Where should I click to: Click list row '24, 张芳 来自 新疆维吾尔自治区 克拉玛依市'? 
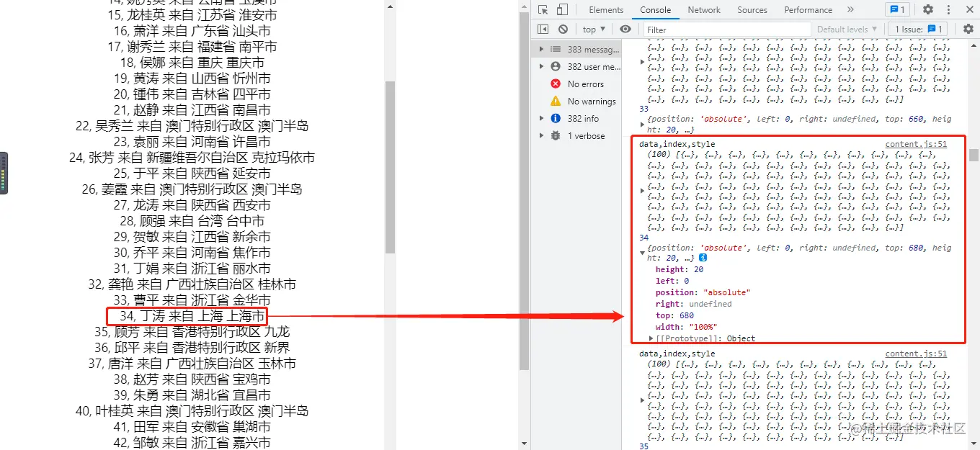192,158
